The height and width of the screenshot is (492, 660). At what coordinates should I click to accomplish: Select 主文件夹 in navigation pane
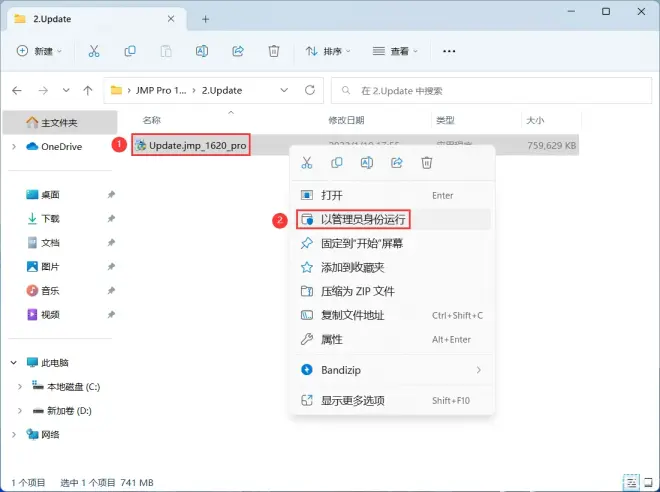[60, 122]
